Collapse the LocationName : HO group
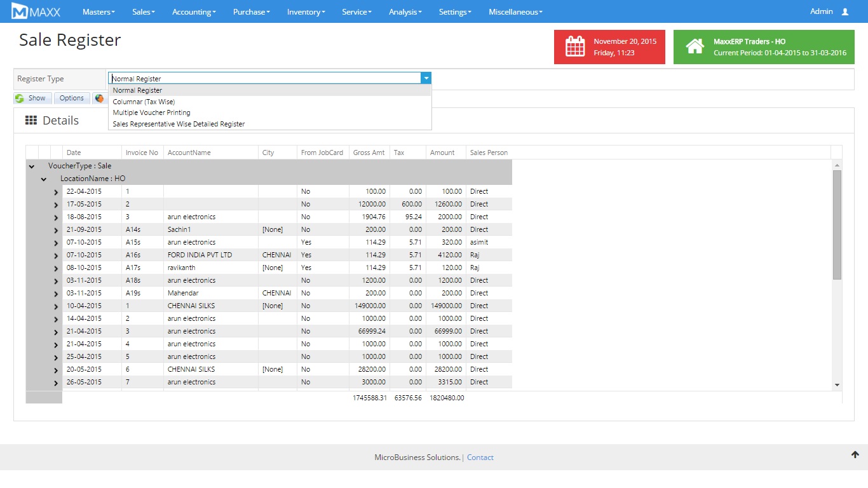The width and height of the screenshot is (868, 488). point(44,179)
